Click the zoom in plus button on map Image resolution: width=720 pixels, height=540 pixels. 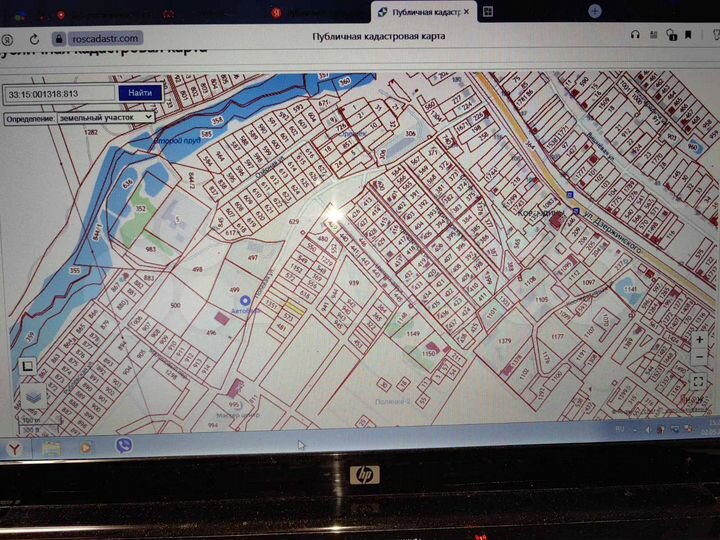(x=698, y=340)
